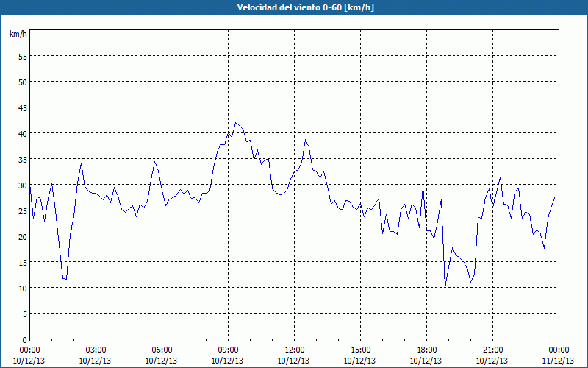Select the 15:00 time label

click(361, 350)
